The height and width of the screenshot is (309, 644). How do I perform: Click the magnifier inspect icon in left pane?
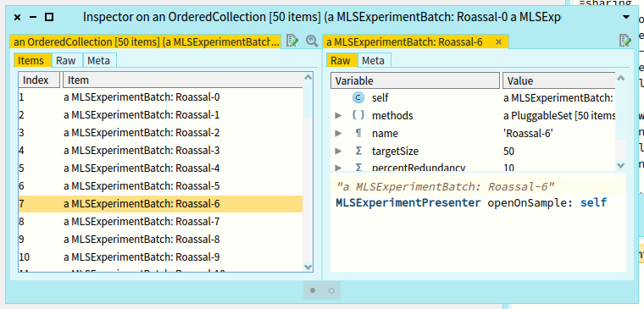click(312, 41)
